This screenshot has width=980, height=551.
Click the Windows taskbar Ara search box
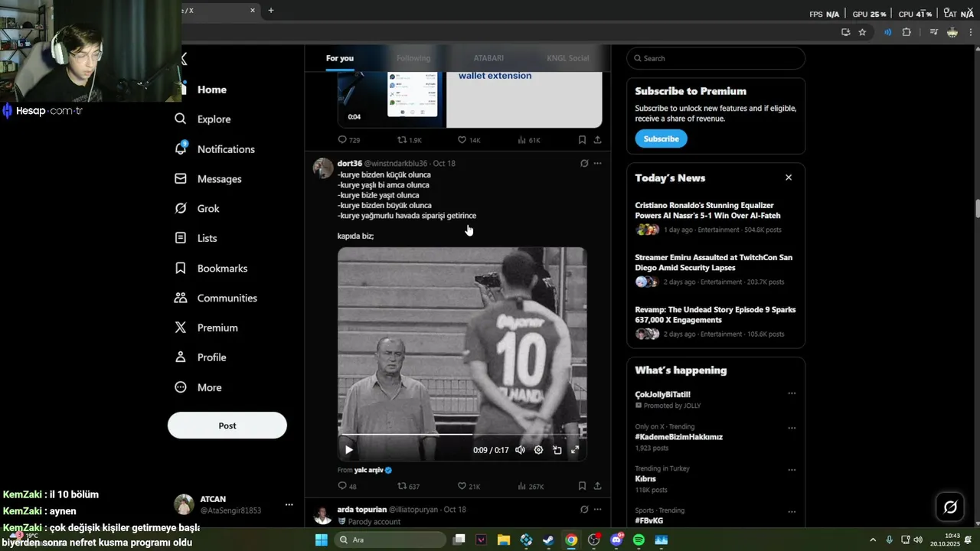point(390,540)
